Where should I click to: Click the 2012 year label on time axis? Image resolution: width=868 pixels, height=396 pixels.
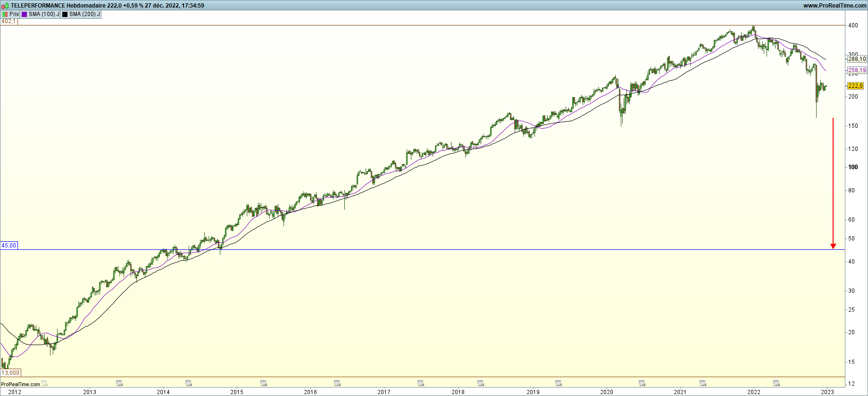[15, 392]
